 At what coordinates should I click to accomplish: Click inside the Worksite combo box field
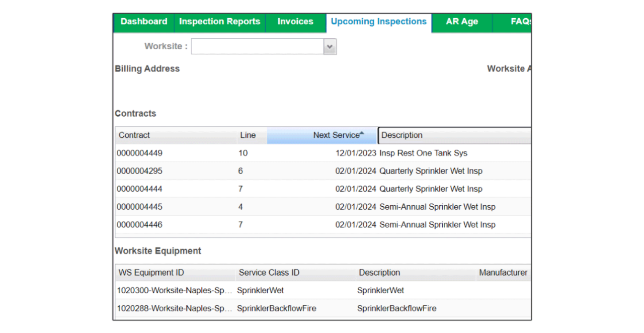point(257,46)
